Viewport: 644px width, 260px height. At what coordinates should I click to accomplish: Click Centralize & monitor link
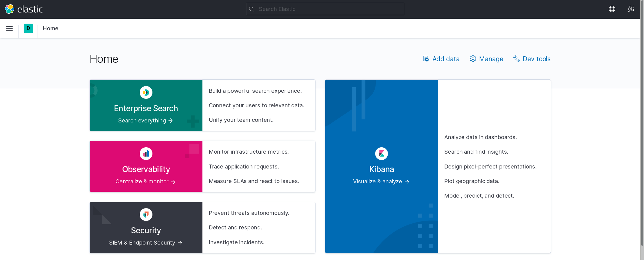click(142, 182)
